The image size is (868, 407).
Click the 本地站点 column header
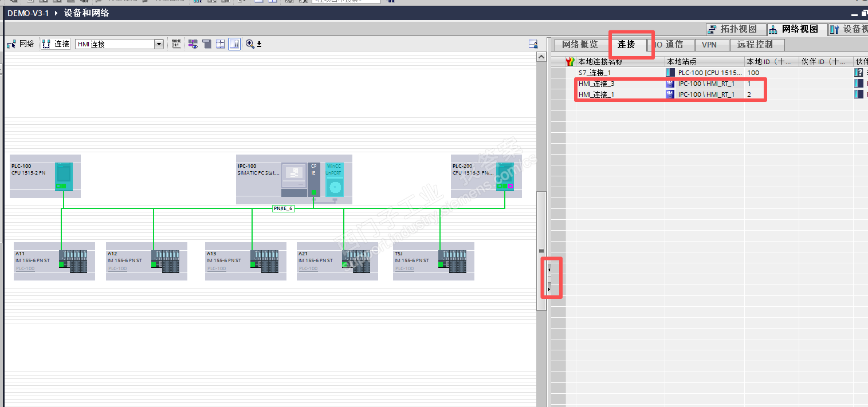(704, 61)
